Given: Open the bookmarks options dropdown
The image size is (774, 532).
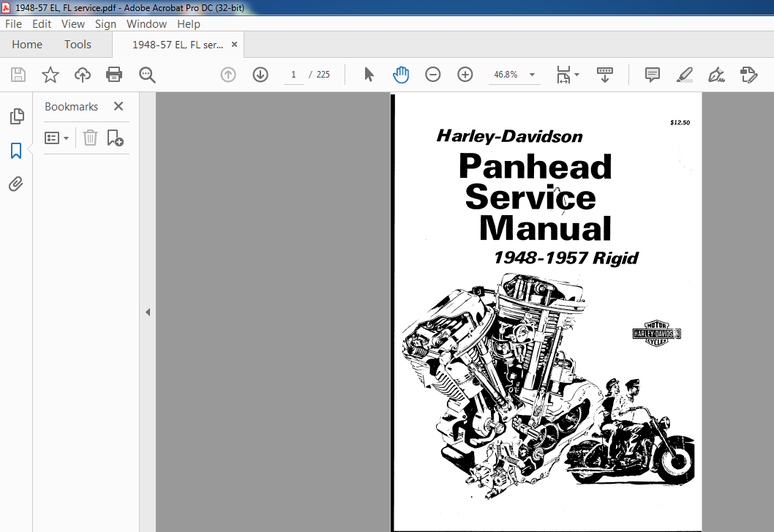Looking at the screenshot, I should [x=56, y=138].
